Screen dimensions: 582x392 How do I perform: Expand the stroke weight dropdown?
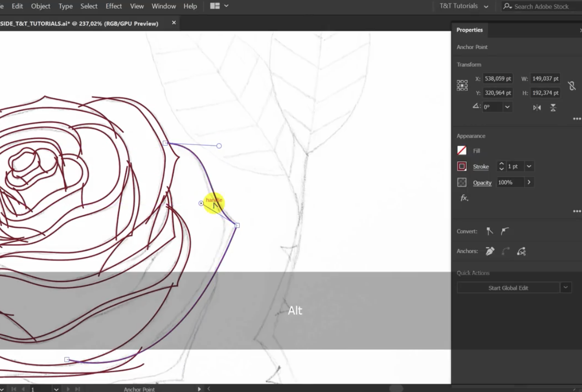point(529,167)
